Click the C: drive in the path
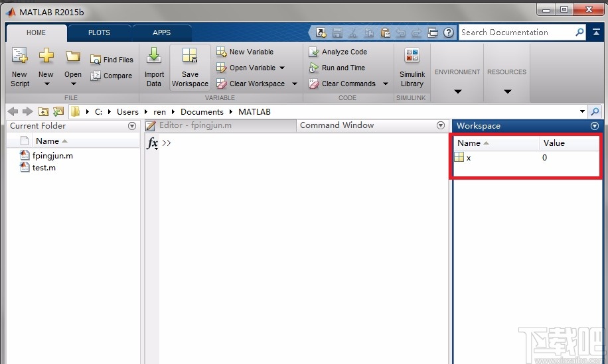Screen dimensions: 608x364 (98, 112)
